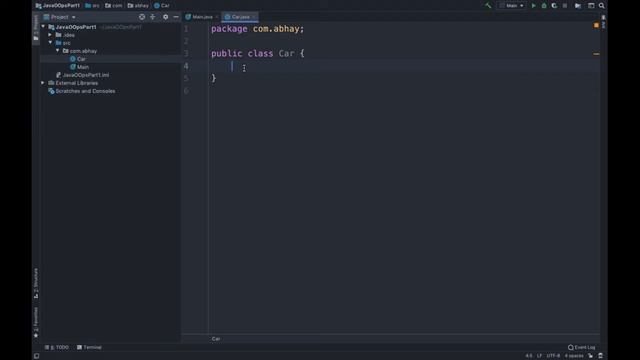The width and height of the screenshot is (640, 360).
Task: Change UTF-8 file encoding in status bar
Action: pos(553,356)
